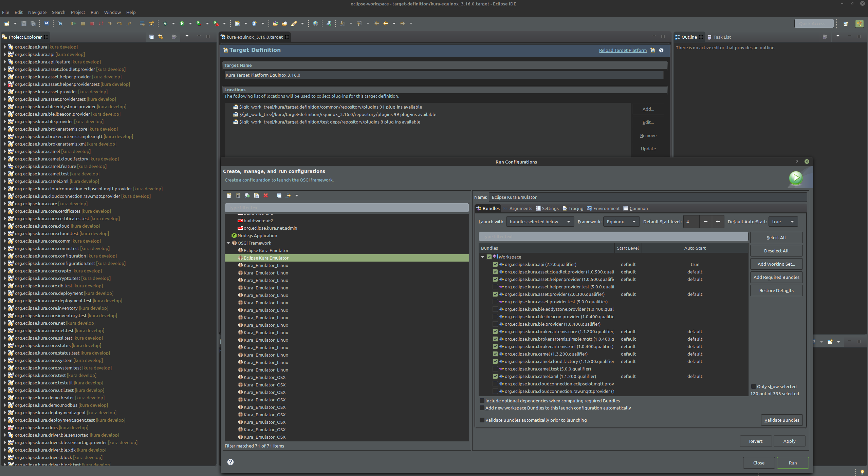Viewport: 868px width, 476px height.
Task: Enable Include optional dependencies checkbox
Action: click(482, 401)
